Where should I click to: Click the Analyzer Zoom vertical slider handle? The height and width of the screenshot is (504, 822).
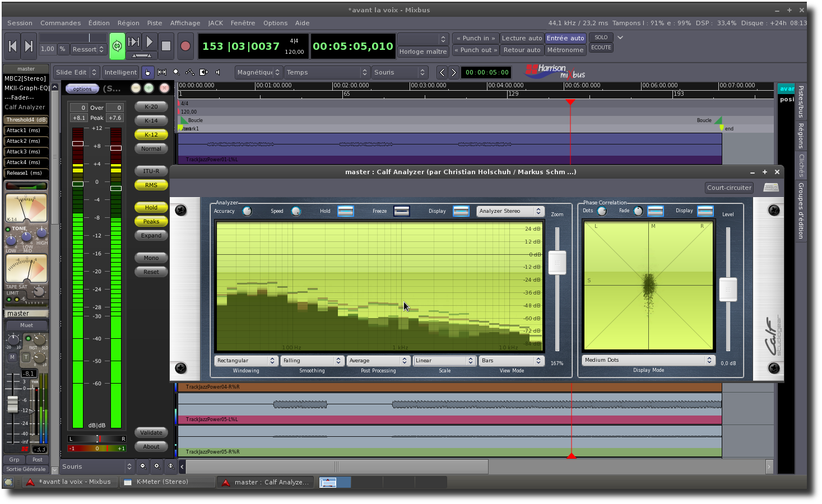(x=557, y=263)
